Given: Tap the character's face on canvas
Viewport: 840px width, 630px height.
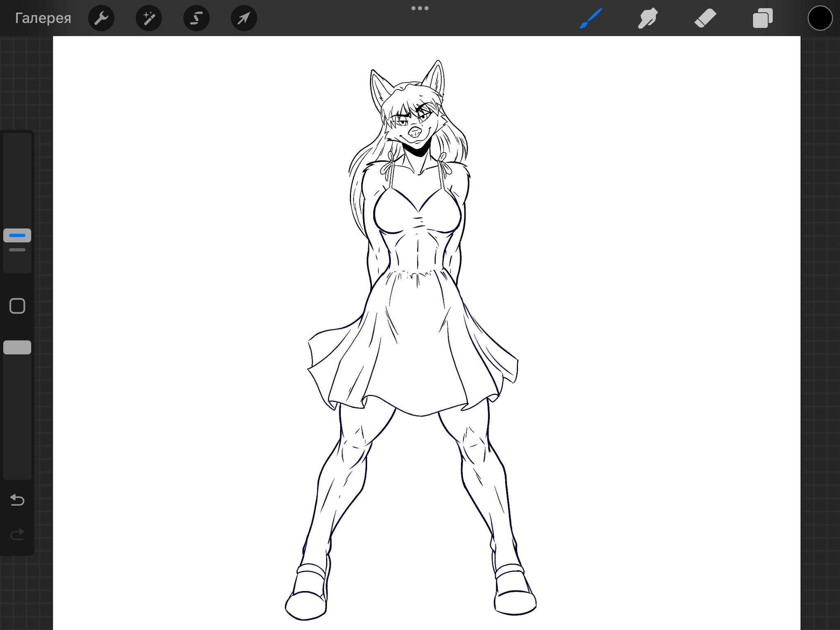Looking at the screenshot, I should [x=412, y=125].
